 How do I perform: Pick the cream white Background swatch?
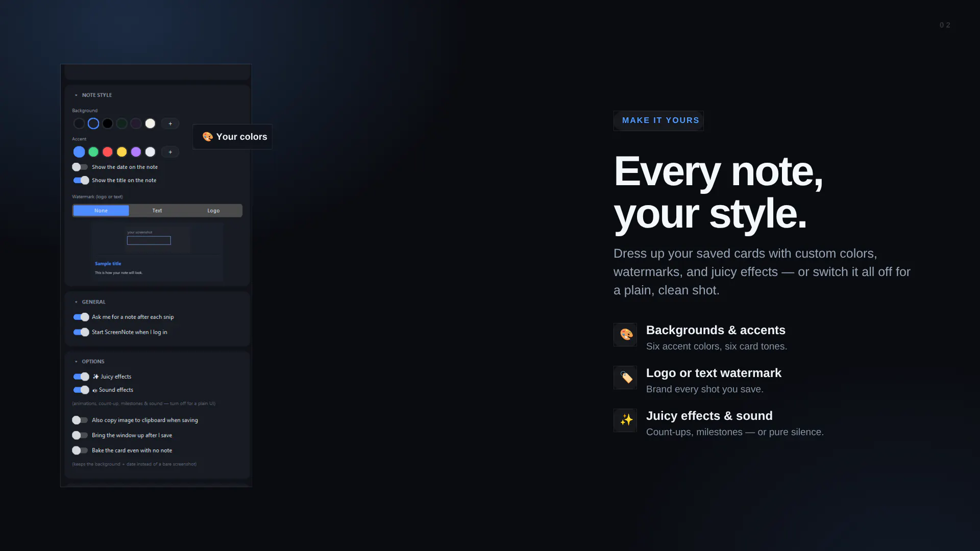tap(150, 123)
